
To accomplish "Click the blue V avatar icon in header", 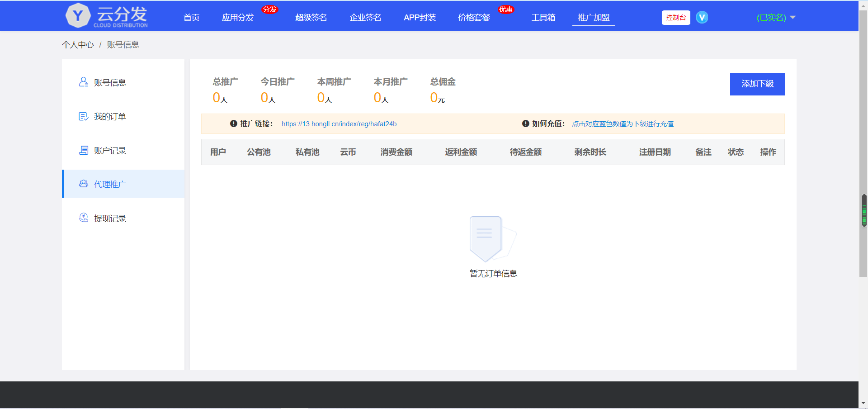I will 702,17.
